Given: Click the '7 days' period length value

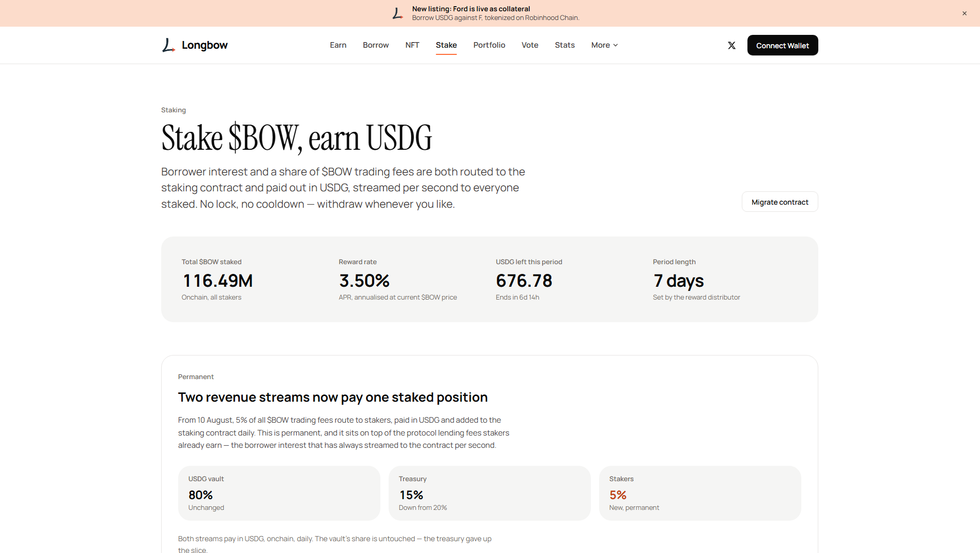Looking at the screenshot, I should [x=679, y=281].
